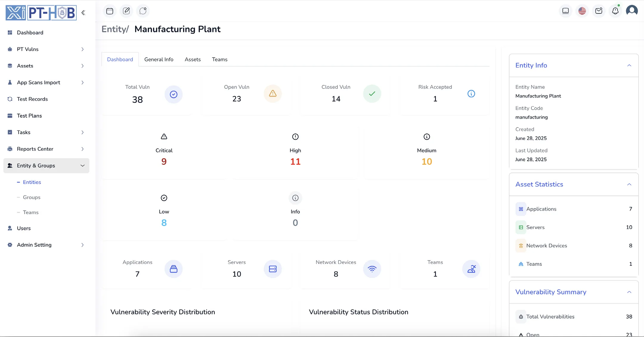Click the Vulnerability Status Distribution heading
The image size is (644, 337).
point(358,312)
